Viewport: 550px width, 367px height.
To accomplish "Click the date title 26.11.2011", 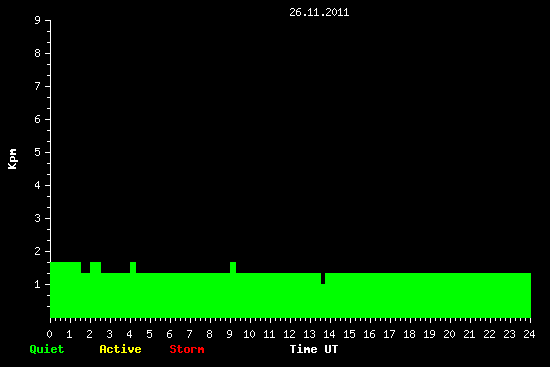I will coord(319,12).
